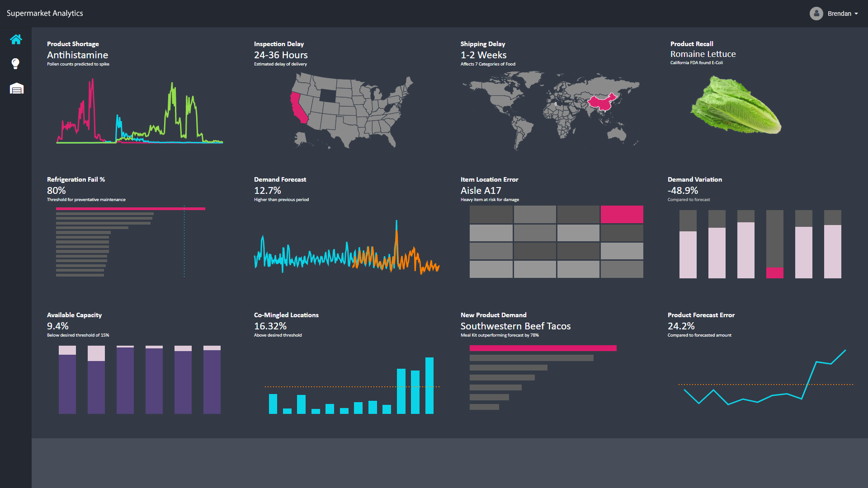Click the Inspection Delay 24-36 Hours heading
868x488 pixels.
280,55
